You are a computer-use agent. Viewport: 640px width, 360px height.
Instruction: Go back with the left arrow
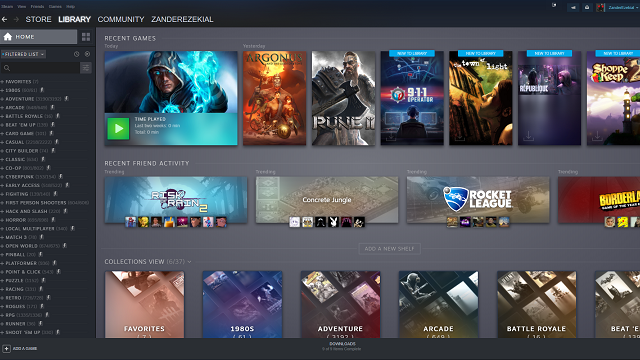click(4, 19)
